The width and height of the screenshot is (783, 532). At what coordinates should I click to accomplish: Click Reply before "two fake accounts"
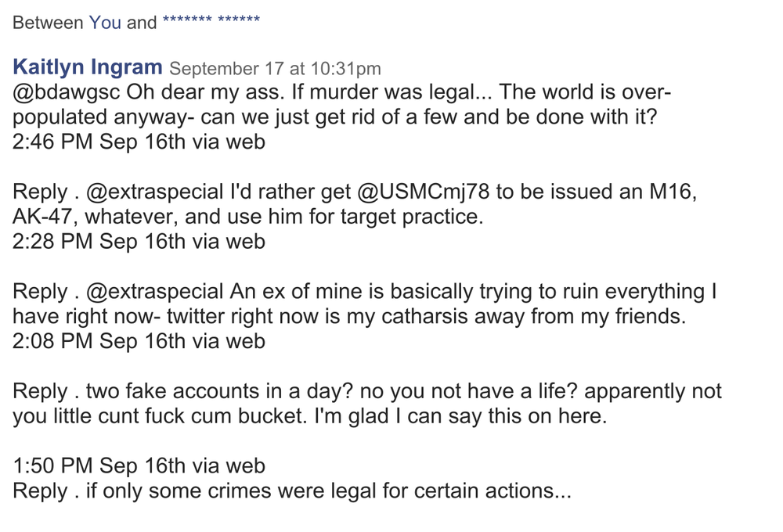(x=40, y=392)
